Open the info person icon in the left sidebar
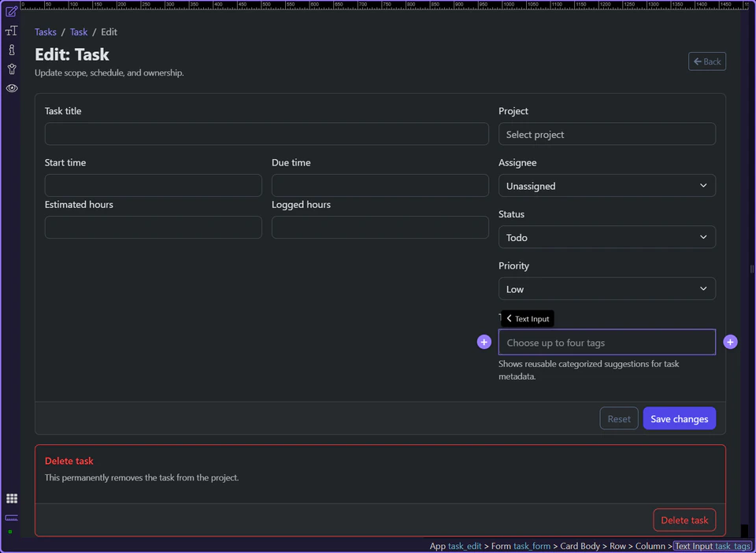 [10, 50]
